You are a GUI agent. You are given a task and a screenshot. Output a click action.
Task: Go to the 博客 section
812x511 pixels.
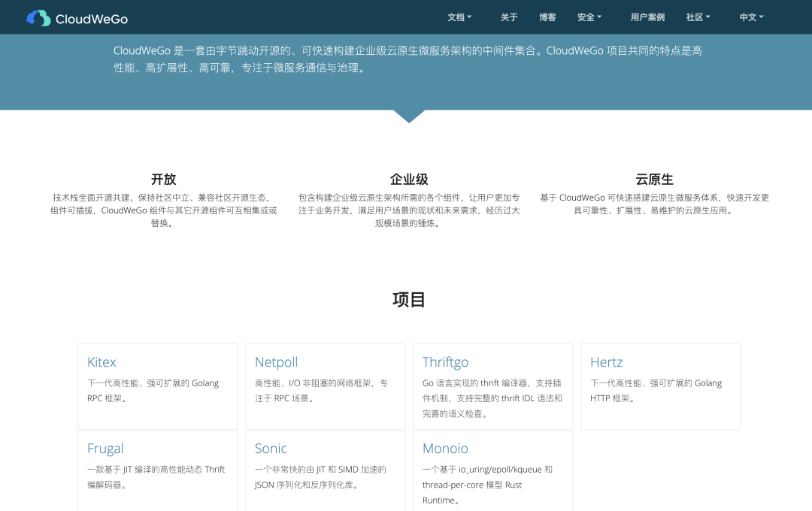pos(547,17)
